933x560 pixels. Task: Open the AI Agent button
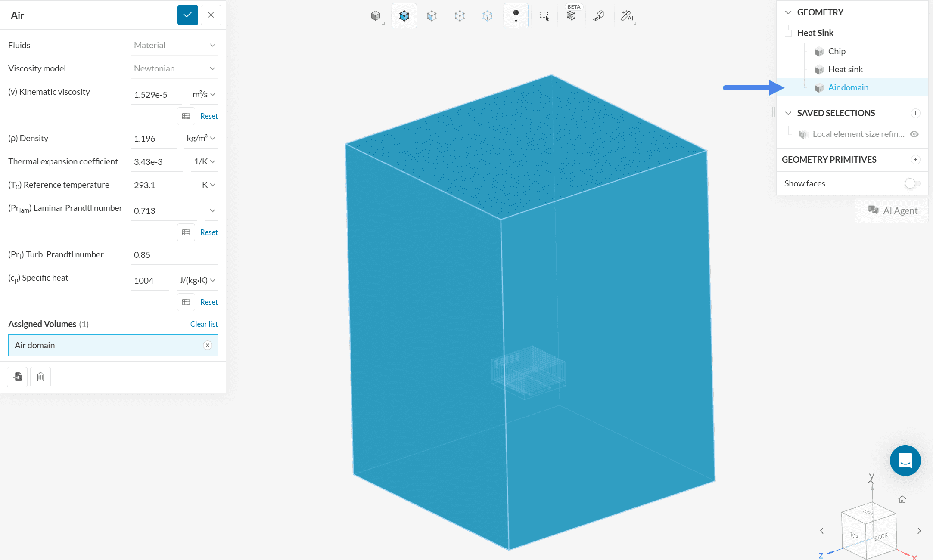[892, 210]
